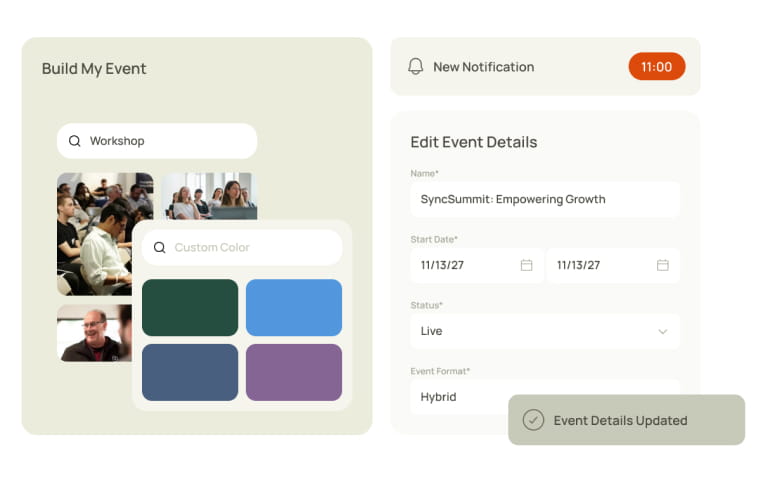Click the Status* label
The width and height of the screenshot is (768, 480).
click(x=427, y=305)
